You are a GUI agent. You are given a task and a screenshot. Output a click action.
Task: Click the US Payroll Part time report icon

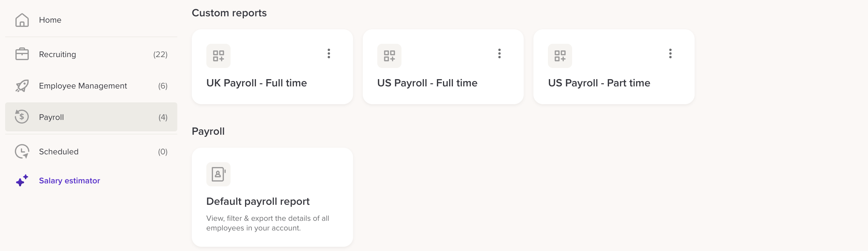pos(560,56)
